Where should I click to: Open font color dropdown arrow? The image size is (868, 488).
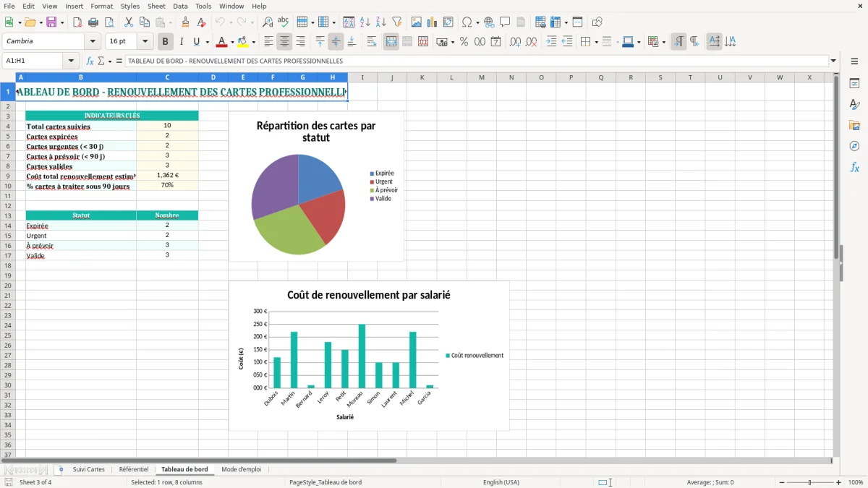(232, 42)
